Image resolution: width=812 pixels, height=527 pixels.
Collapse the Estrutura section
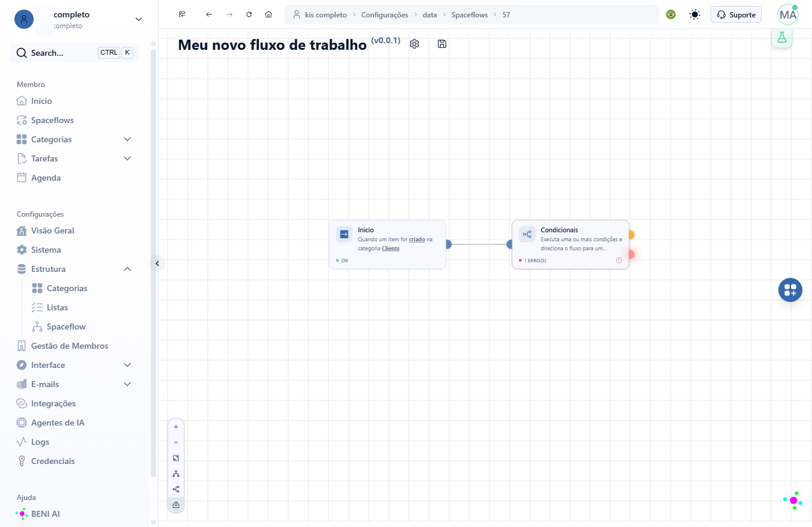[127, 269]
